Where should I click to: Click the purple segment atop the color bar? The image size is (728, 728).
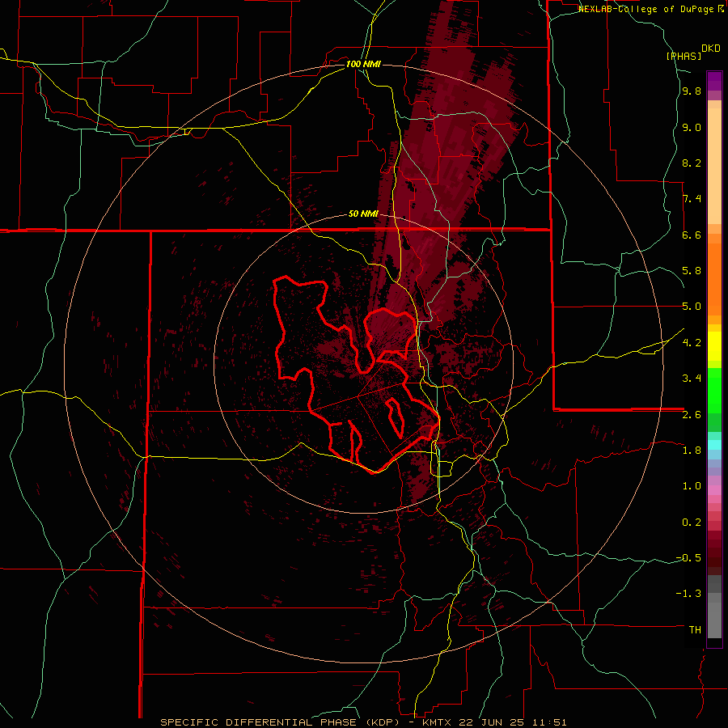714,81
